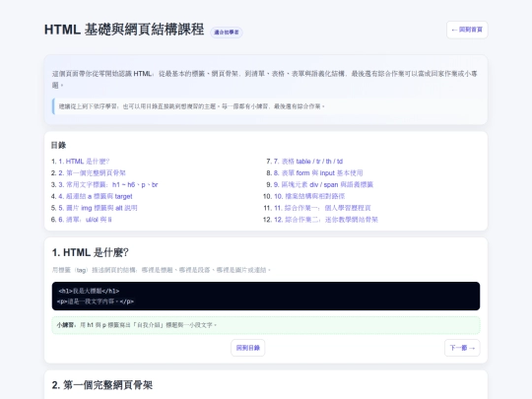
Task: Go to contents link 3. 常用文字標籤
Action: [108, 184]
